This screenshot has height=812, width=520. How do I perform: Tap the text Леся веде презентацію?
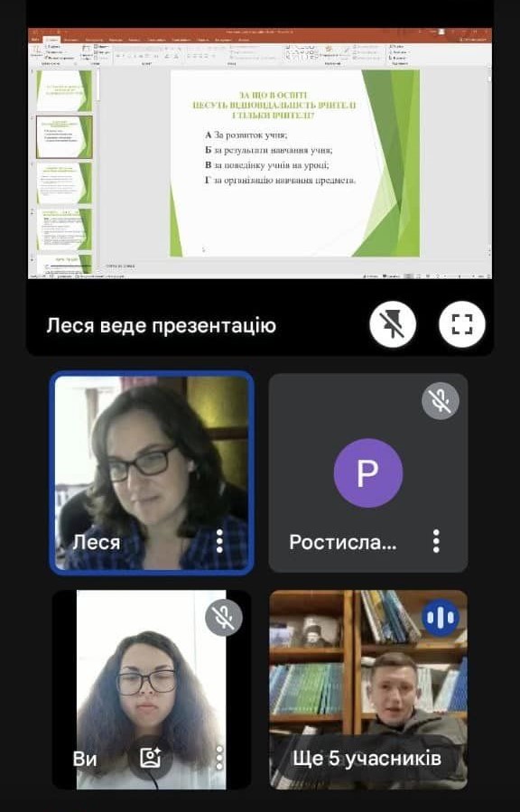(162, 326)
